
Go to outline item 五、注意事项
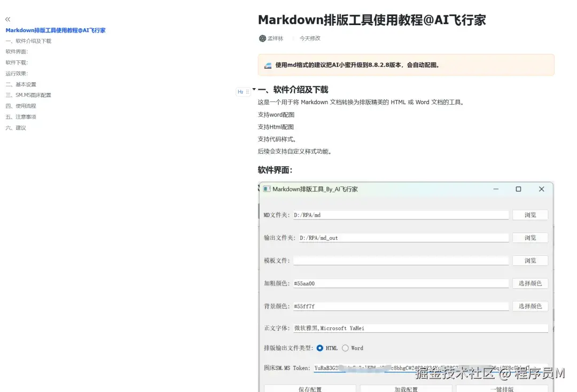click(21, 116)
